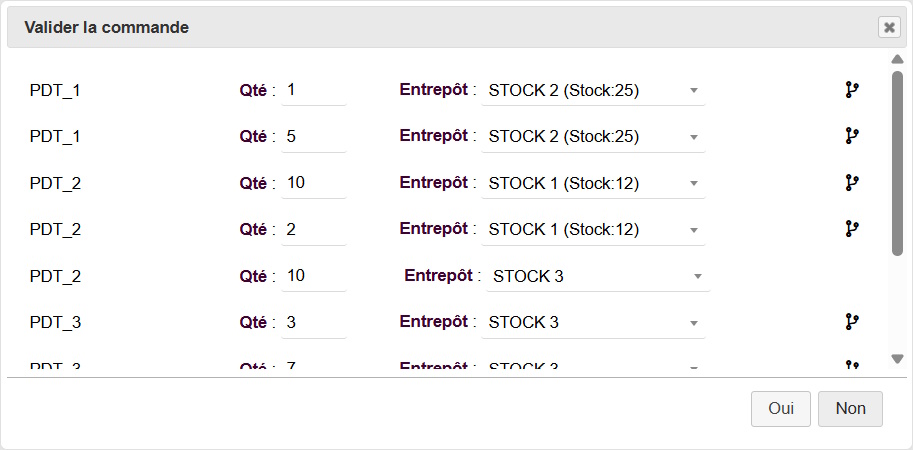Cancel validation with the Non button
This screenshot has height=450, width=913.
850,409
